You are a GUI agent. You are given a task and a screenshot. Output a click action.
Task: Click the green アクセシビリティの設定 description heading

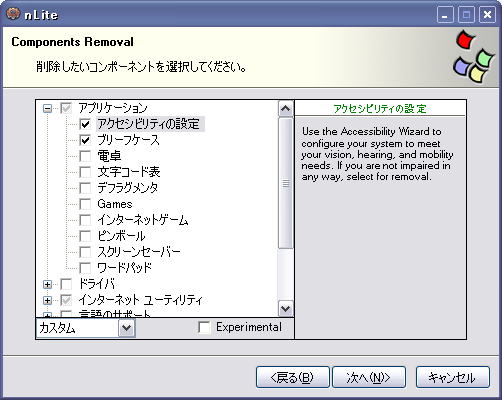pos(380,109)
